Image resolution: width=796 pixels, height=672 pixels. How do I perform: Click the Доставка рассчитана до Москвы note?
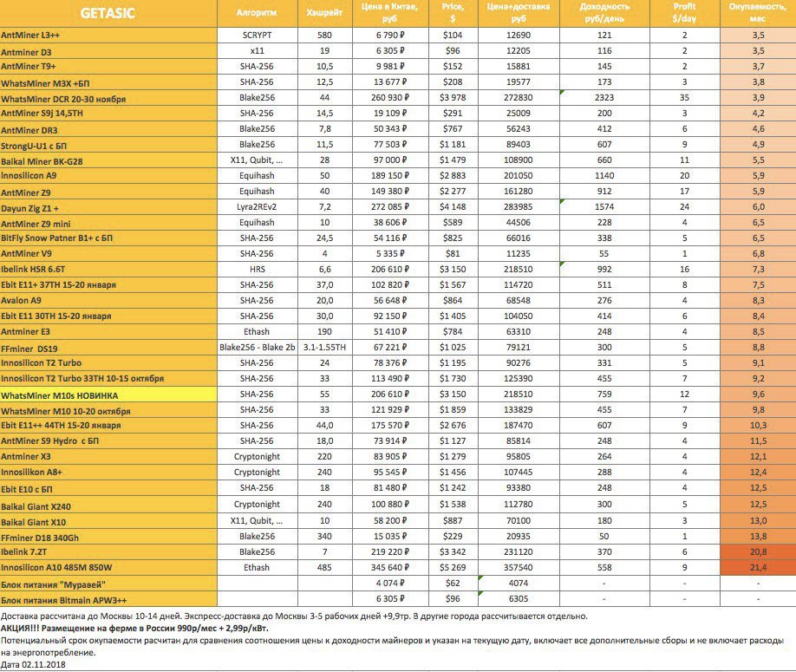[294, 617]
